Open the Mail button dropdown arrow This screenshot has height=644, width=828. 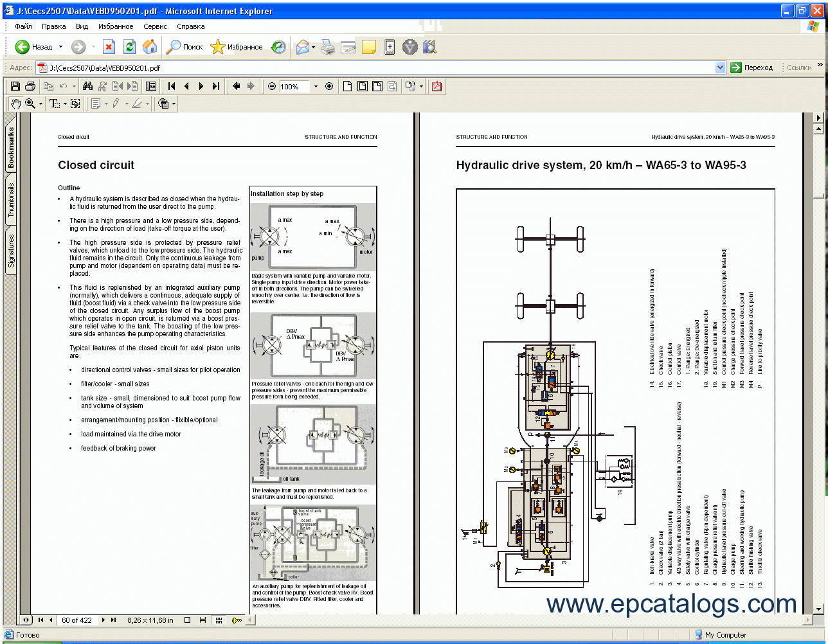click(313, 47)
